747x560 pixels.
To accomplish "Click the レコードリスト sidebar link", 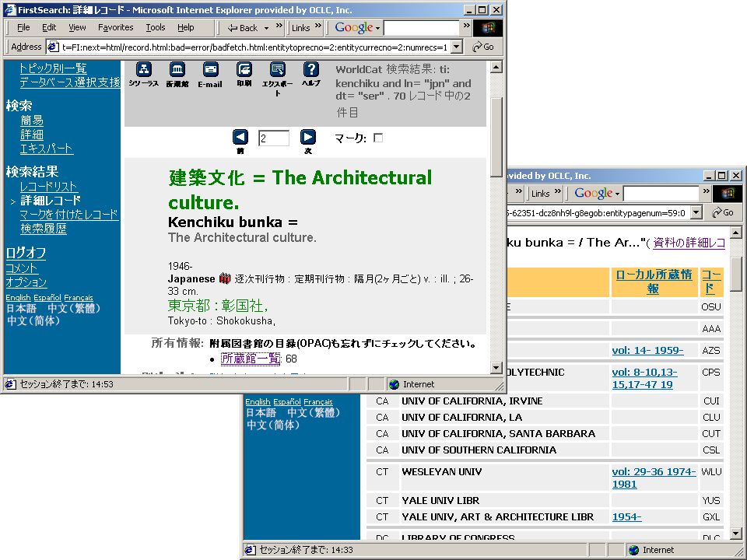I will point(49,187).
